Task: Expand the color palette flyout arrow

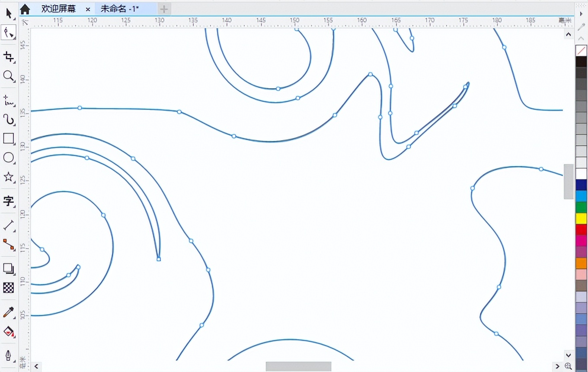Action: (x=581, y=14)
